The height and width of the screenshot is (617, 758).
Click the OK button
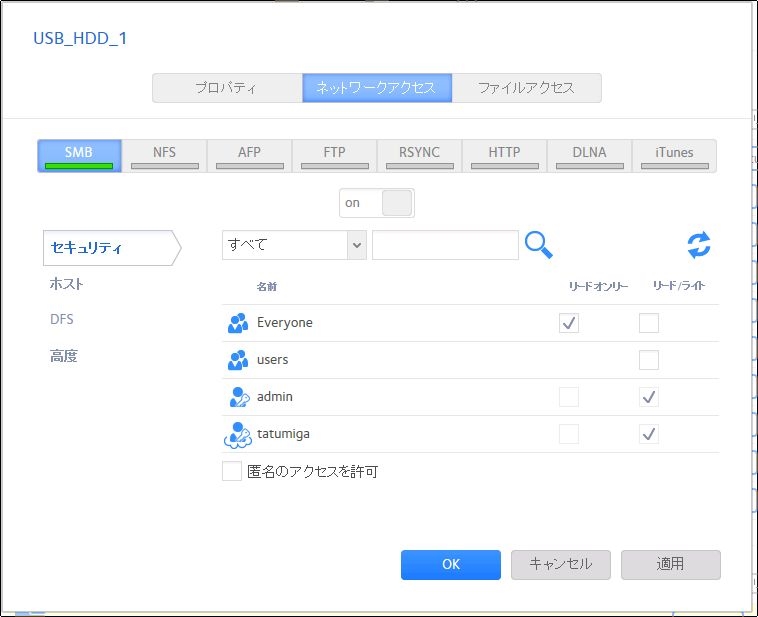(x=451, y=565)
